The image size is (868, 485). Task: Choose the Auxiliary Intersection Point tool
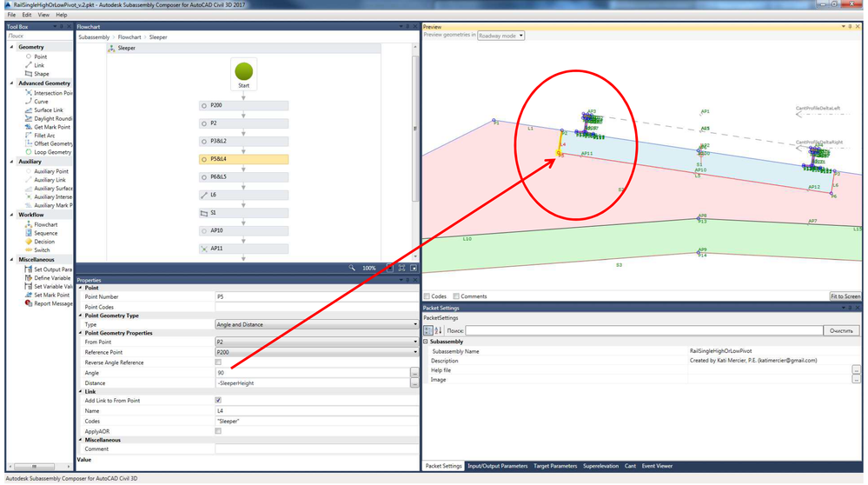(x=48, y=197)
